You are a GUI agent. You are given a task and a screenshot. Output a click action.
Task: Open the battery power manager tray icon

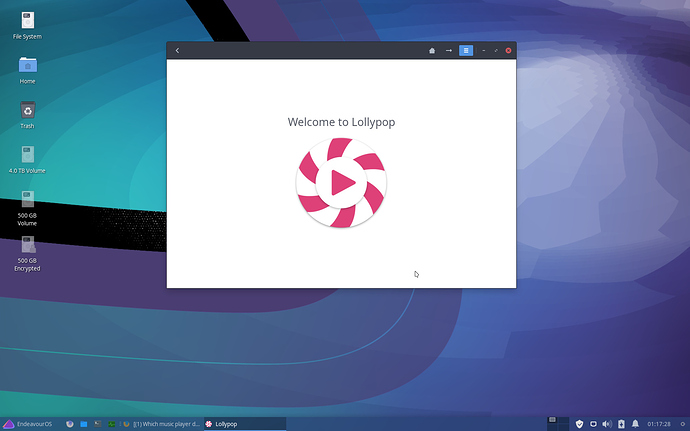point(621,424)
